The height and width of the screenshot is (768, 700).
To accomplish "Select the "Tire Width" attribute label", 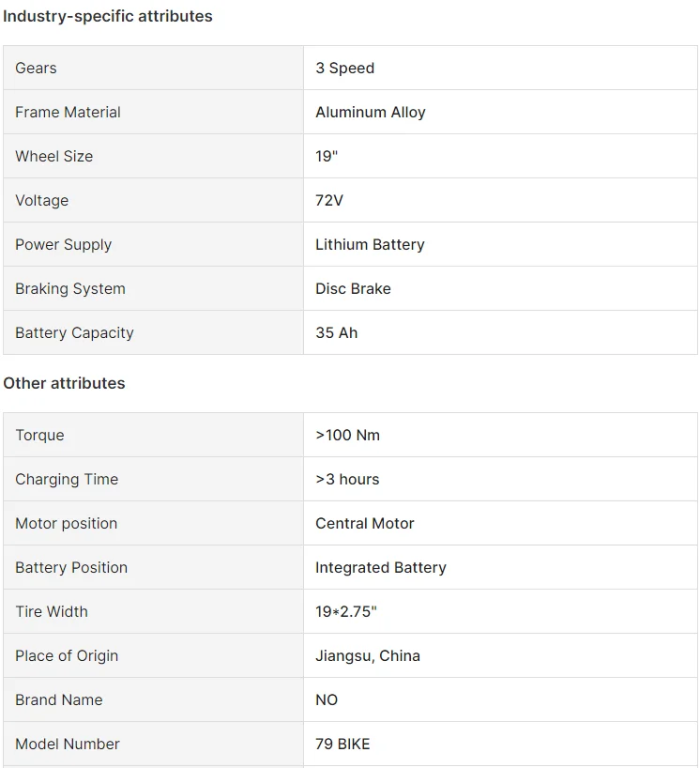I will click(52, 612).
